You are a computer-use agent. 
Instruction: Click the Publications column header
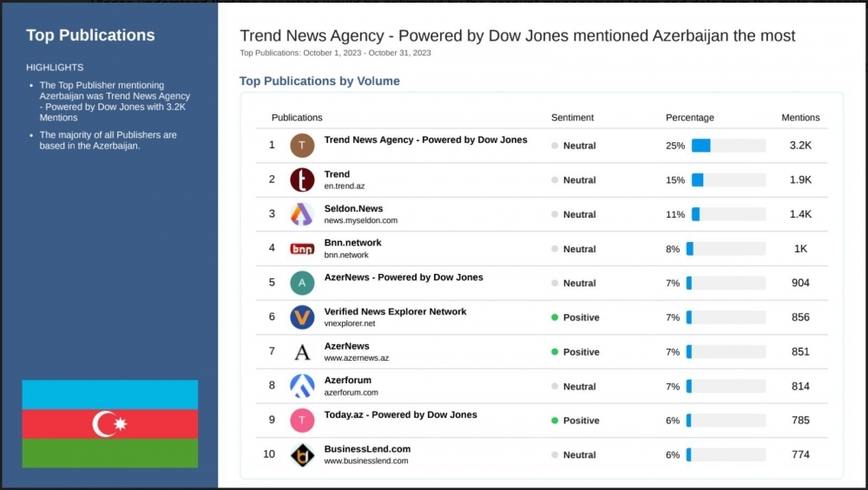click(297, 117)
